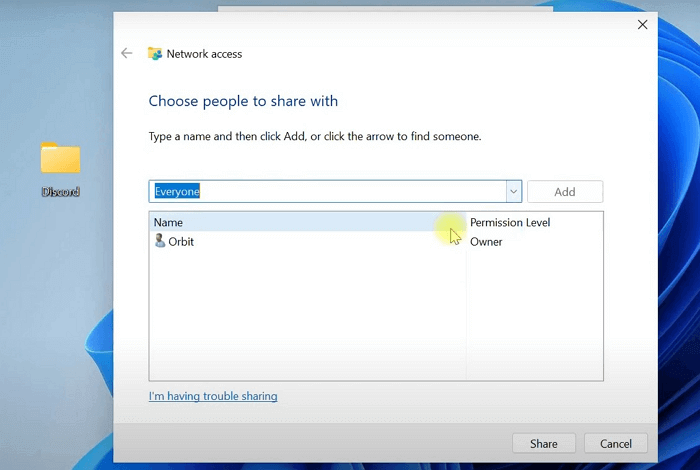Select the Orbit user avatar icon
Screen dimensions: 700x470
pos(160,241)
